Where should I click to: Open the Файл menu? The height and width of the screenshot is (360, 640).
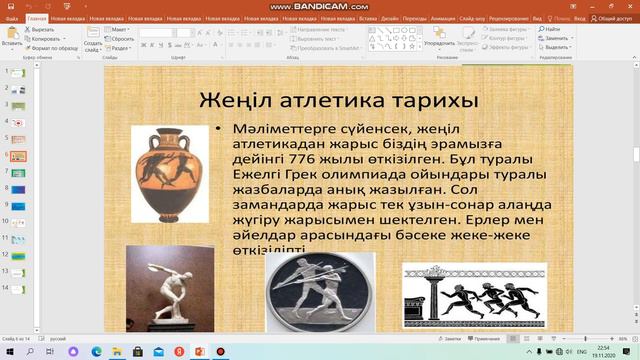coord(12,18)
